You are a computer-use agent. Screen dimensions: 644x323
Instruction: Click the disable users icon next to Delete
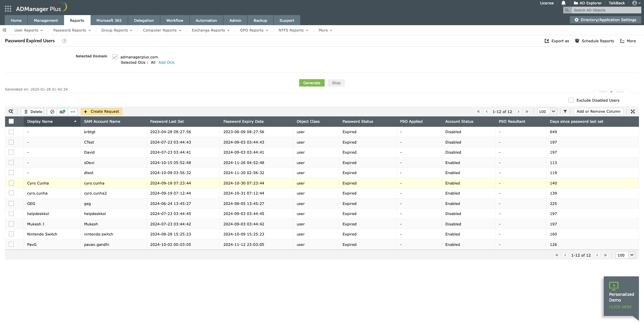pos(52,112)
